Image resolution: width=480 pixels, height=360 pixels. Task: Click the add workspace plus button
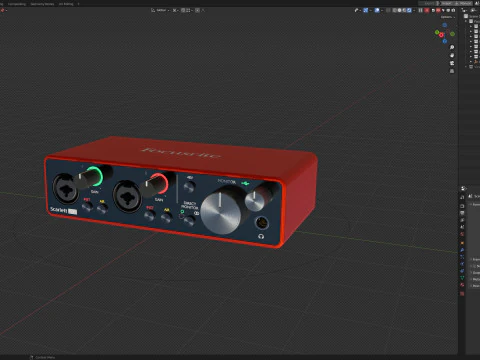[78, 4]
